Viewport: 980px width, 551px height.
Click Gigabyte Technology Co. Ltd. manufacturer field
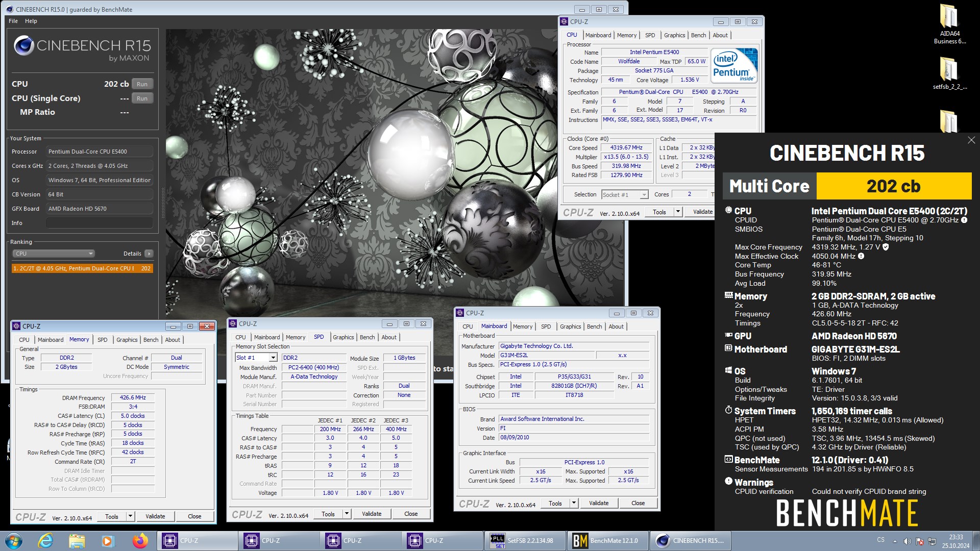coord(574,346)
